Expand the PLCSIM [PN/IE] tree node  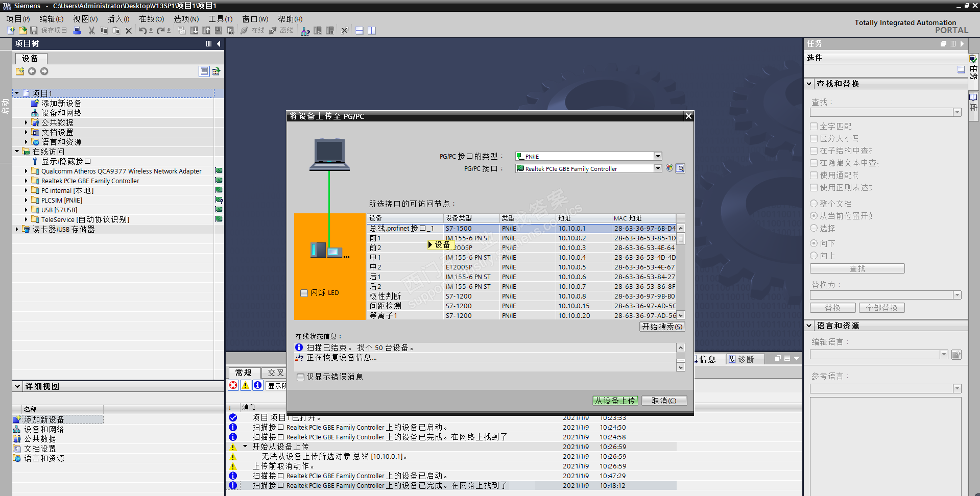tap(26, 200)
